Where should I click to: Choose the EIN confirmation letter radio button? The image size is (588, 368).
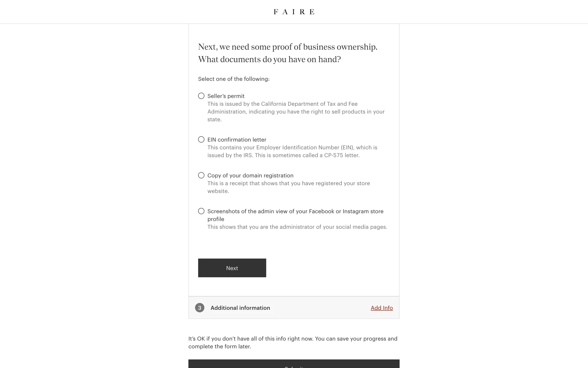tap(201, 140)
